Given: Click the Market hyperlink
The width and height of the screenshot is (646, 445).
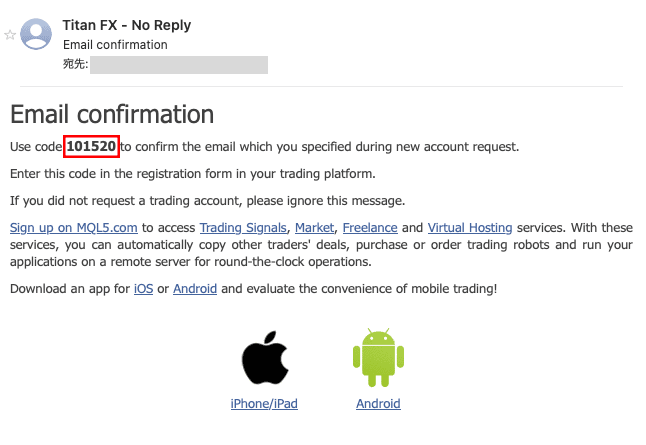Looking at the screenshot, I should 314,228.
